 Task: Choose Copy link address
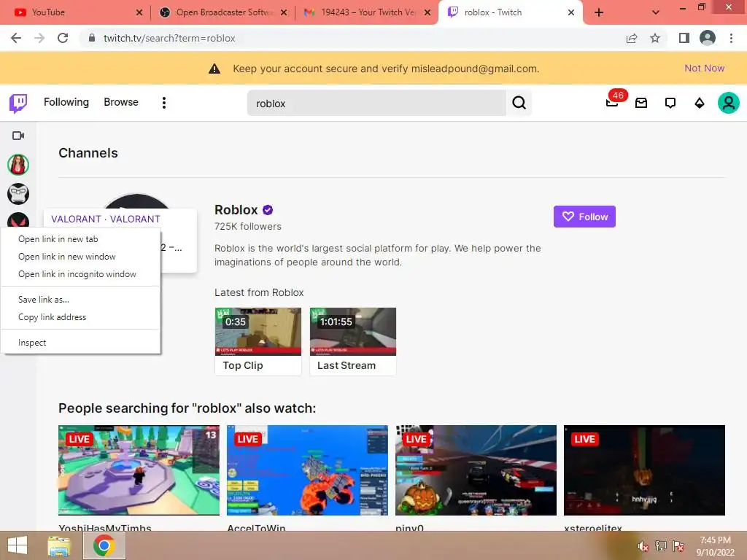click(80, 317)
